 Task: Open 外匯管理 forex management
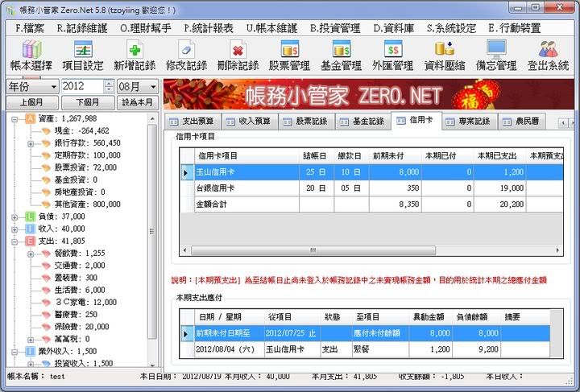point(392,56)
